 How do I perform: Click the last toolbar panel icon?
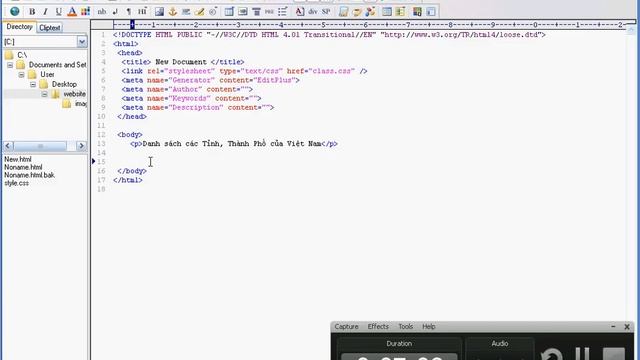(431, 12)
